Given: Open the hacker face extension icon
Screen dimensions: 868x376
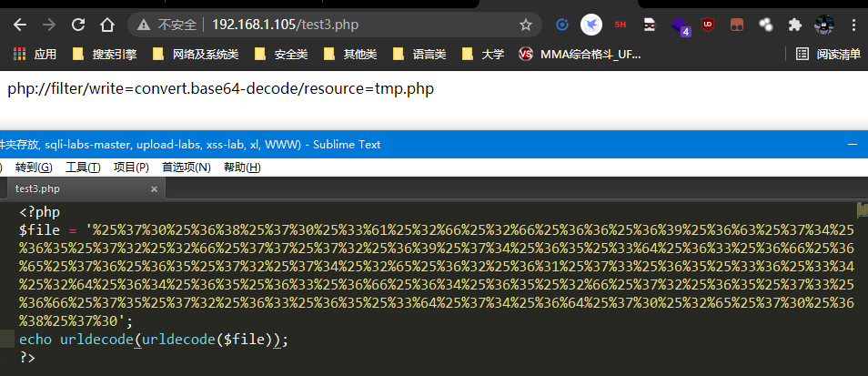Looking at the screenshot, I should point(650,25).
